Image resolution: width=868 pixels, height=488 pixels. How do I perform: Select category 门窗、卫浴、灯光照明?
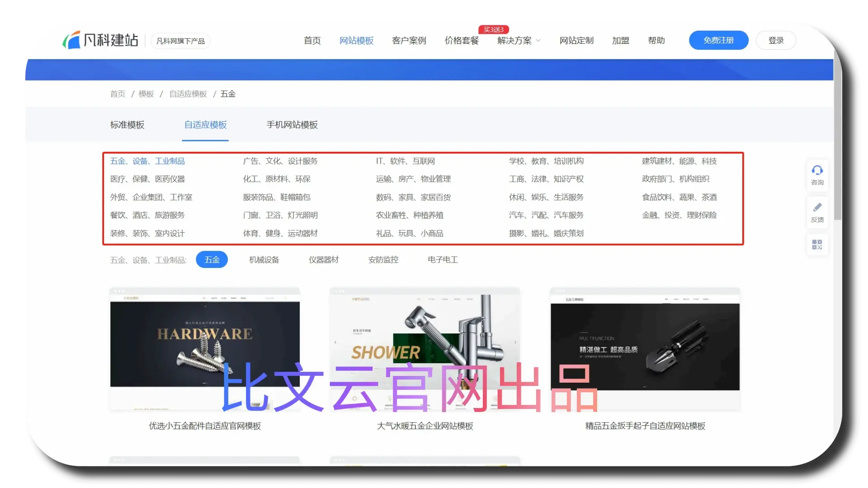pos(280,216)
